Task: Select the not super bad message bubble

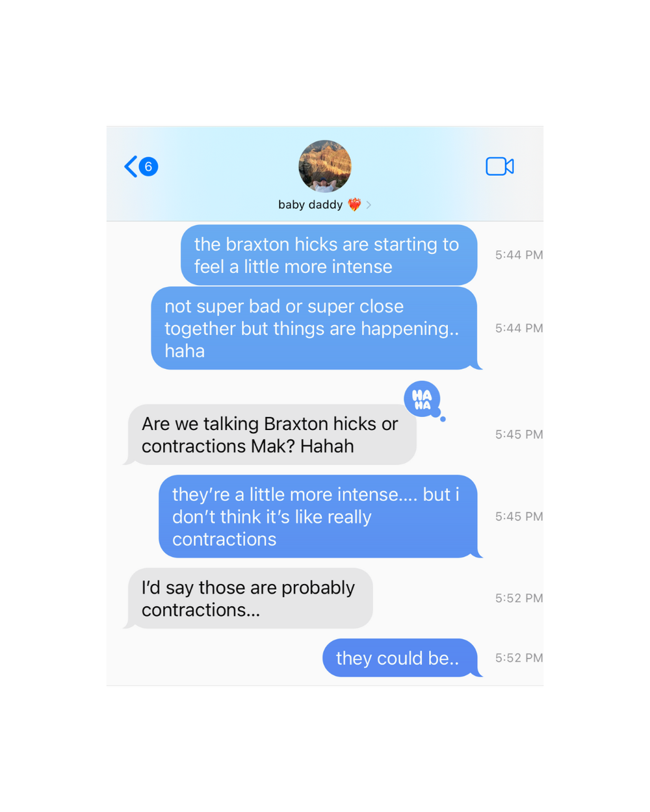Action: [x=315, y=328]
